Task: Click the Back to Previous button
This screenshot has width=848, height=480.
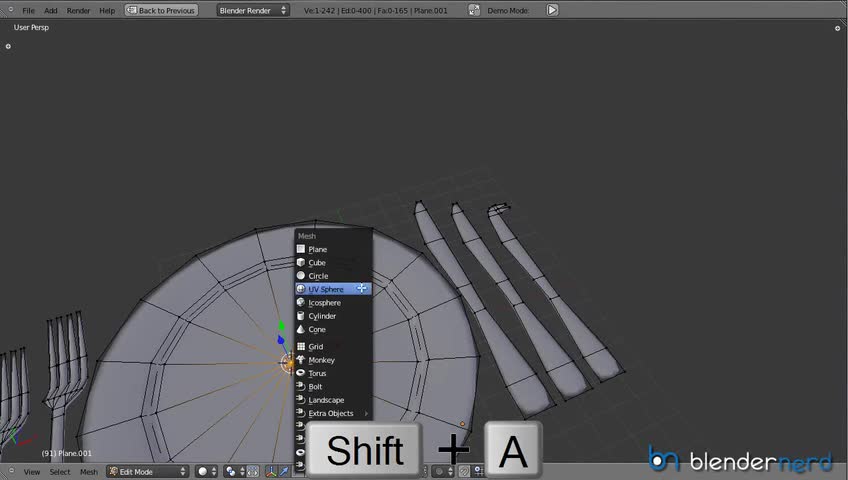Action: pyautogui.click(x=161, y=10)
